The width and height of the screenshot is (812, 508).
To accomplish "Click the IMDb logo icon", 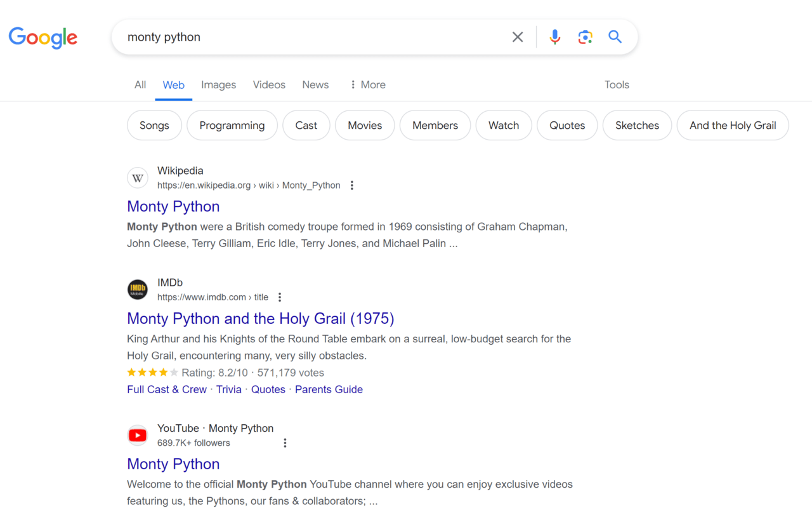I will [x=138, y=289].
